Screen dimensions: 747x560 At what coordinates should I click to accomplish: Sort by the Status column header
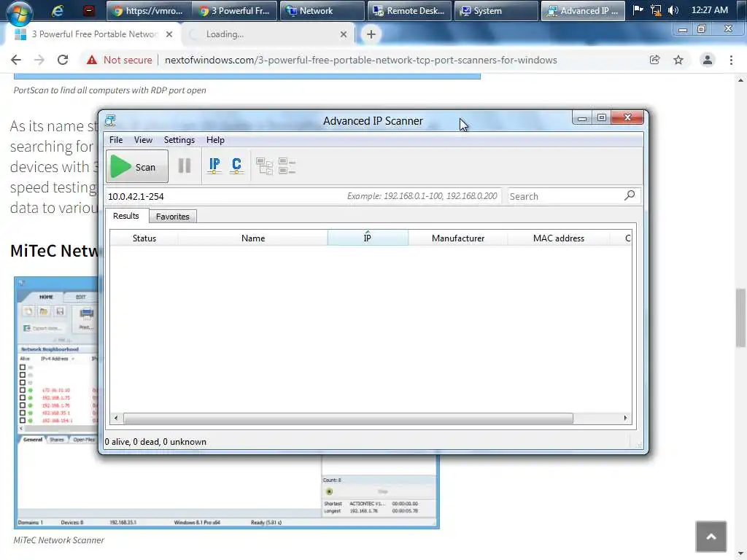click(144, 238)
